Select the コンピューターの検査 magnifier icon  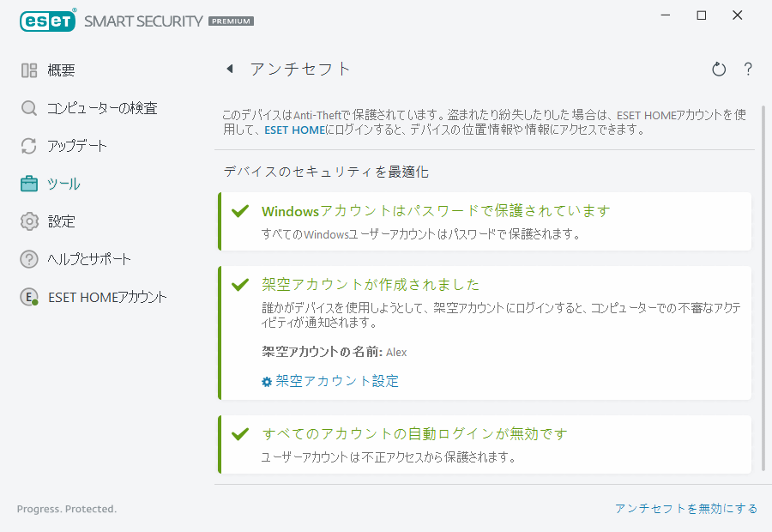point(28,108)
